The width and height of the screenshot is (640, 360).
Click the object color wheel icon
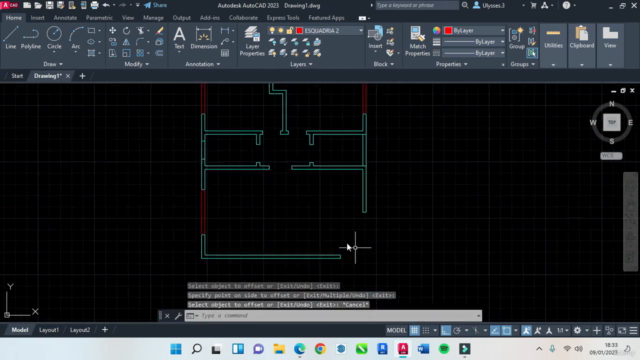(436, 31)
